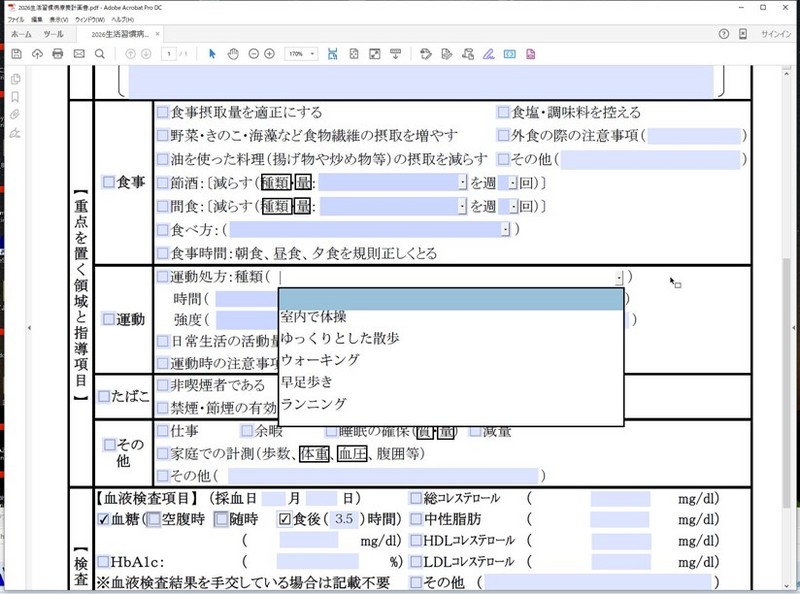Check 食塩・調味料を控える checkbox
Viewport: 800px width, 594px height.
(503, 112)
